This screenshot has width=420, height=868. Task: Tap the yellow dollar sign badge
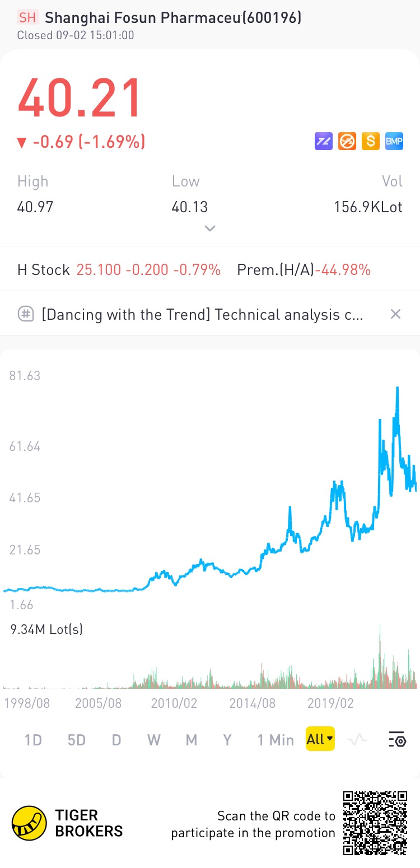[371, 141]
